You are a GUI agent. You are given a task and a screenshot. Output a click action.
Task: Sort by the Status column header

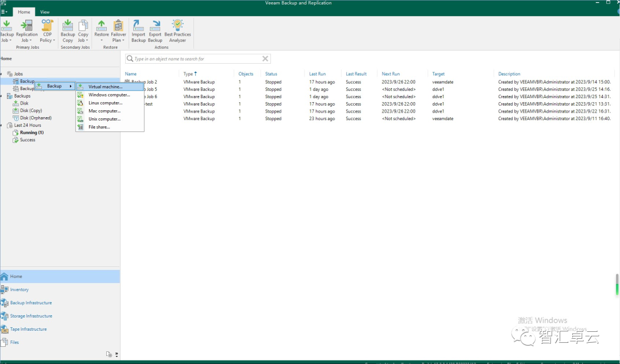point(271,74)
